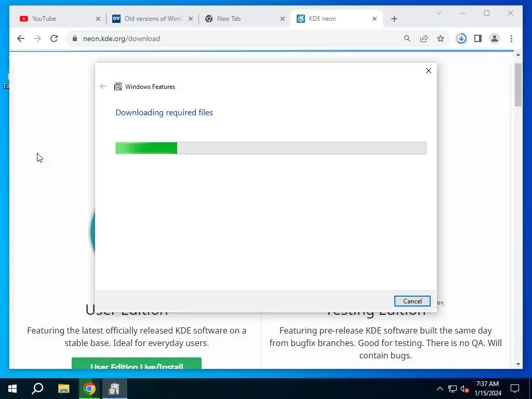Viewport: 532px width, 399px height.
Task: Go forward in Chrome history
Action: [37, 38]
